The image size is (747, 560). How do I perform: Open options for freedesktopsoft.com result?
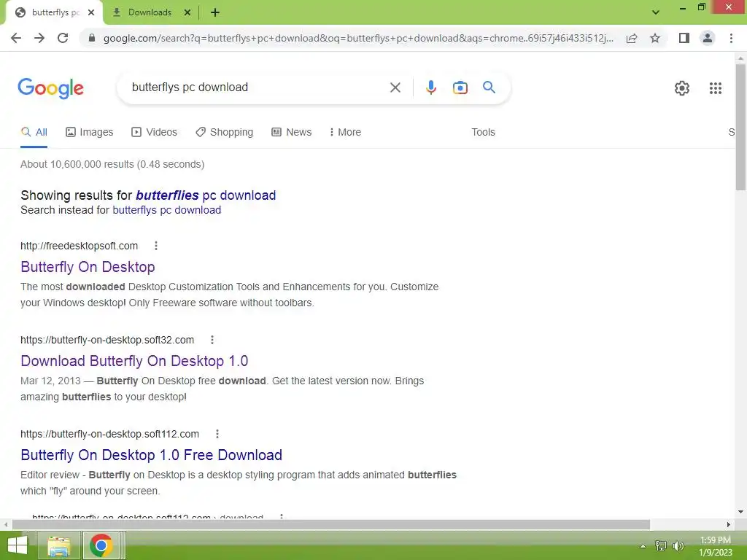click(x=156, y=246)
